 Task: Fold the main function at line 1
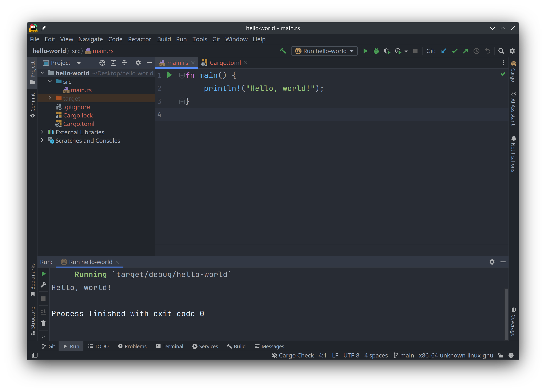(x=182, y=75)
